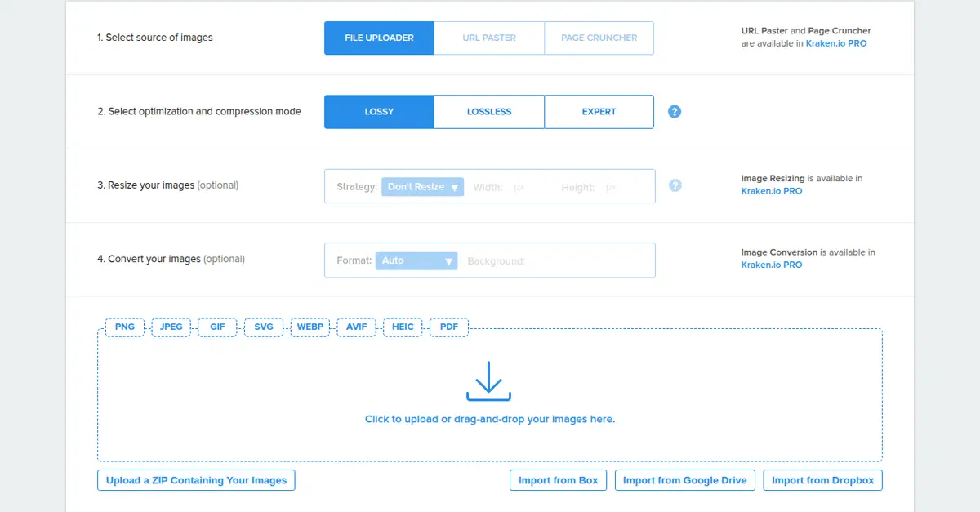Switch to the Page Cruncher tab

click(599, 38)
